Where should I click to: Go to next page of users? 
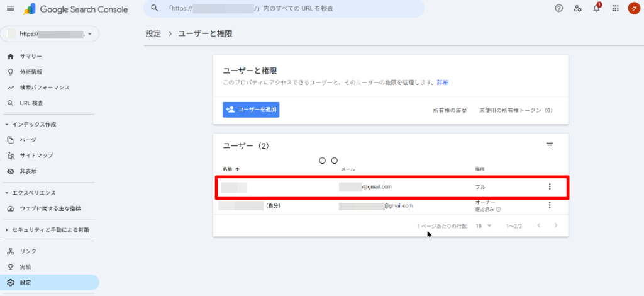pyautogui.click(x=556, y=225)
